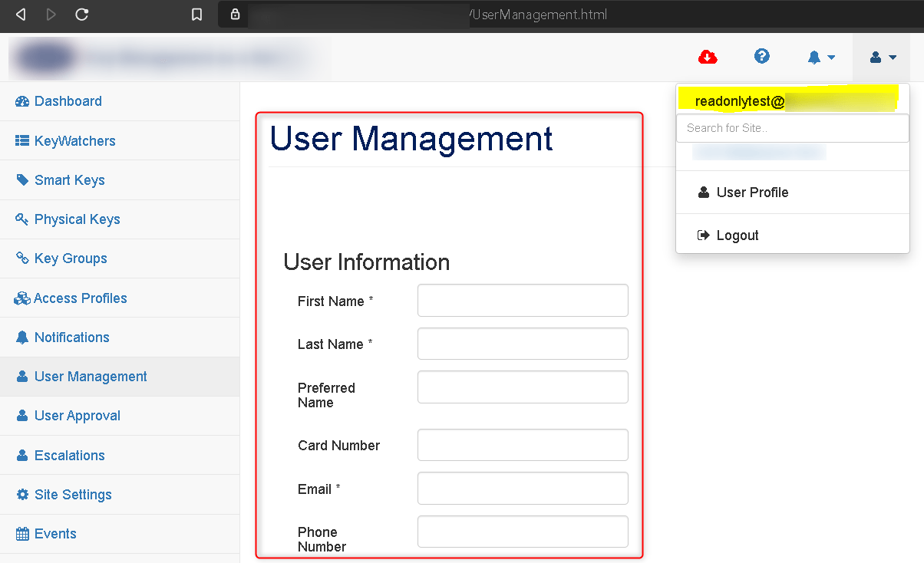Click the Search for Site field
The height and width of the screenshot is (563, 924).
pos(792,128)
